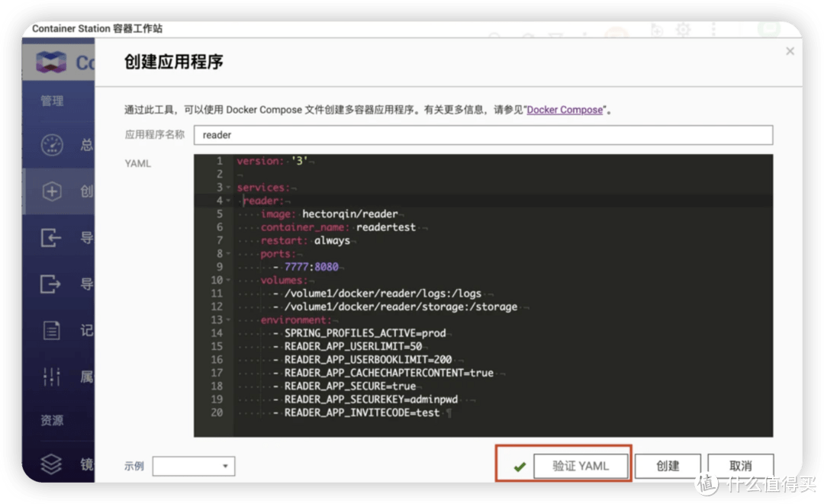Collapse the reader fold arrow on line 4

click(228, 201)
